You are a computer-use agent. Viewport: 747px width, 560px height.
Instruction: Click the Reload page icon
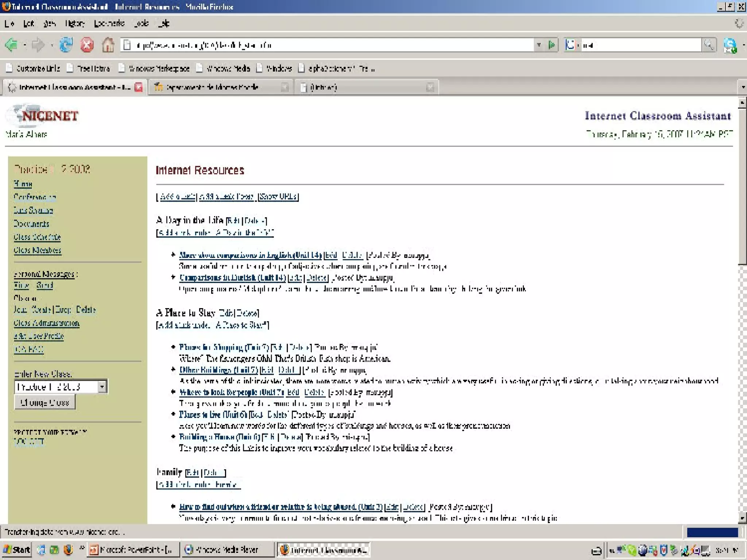[66, 45]
